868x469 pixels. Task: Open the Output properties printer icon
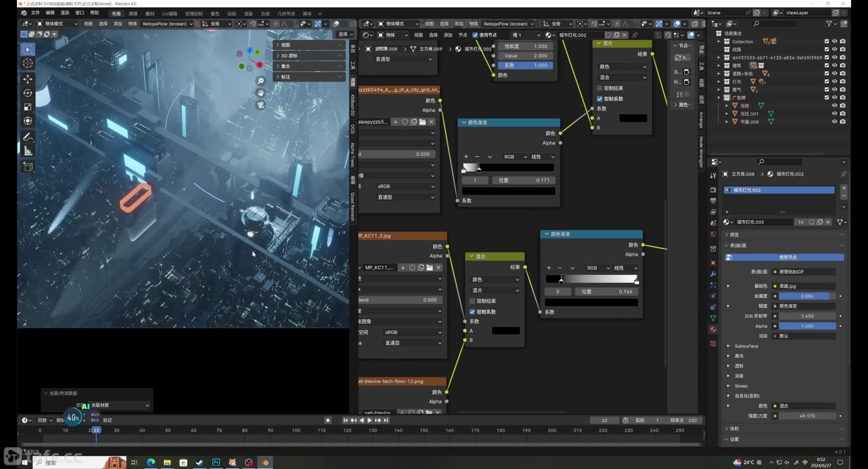[x=713, y=201]
